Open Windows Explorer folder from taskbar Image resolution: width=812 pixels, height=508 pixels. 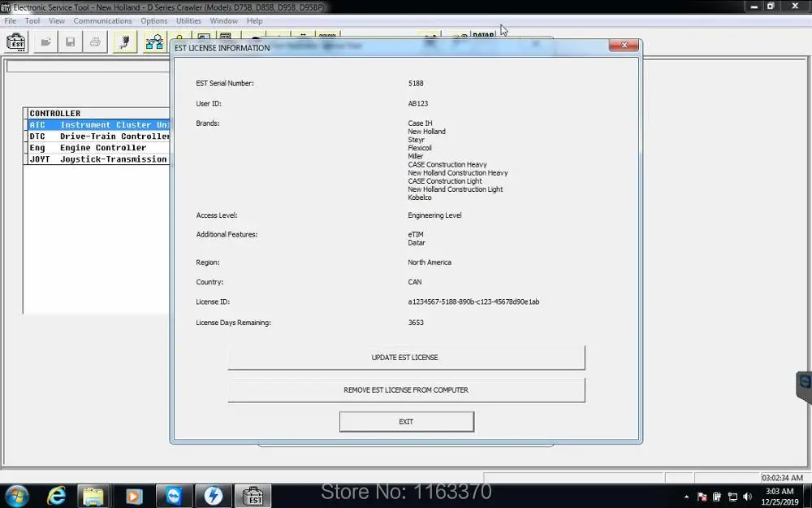pyautogui.click(x=93, y=496)
